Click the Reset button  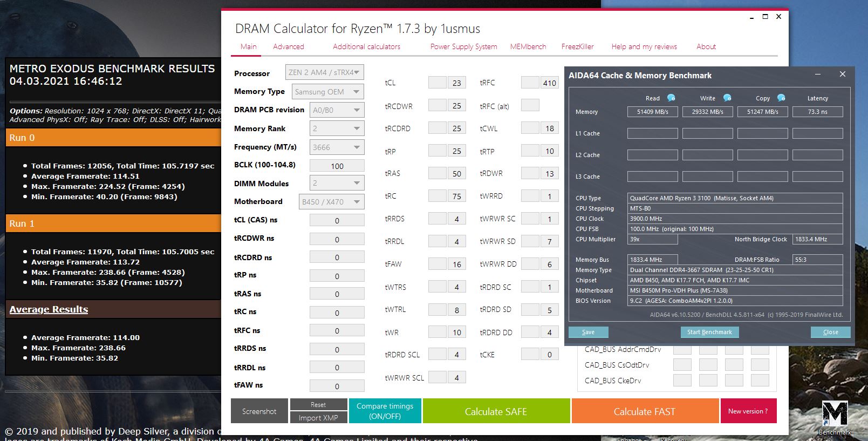318,405
